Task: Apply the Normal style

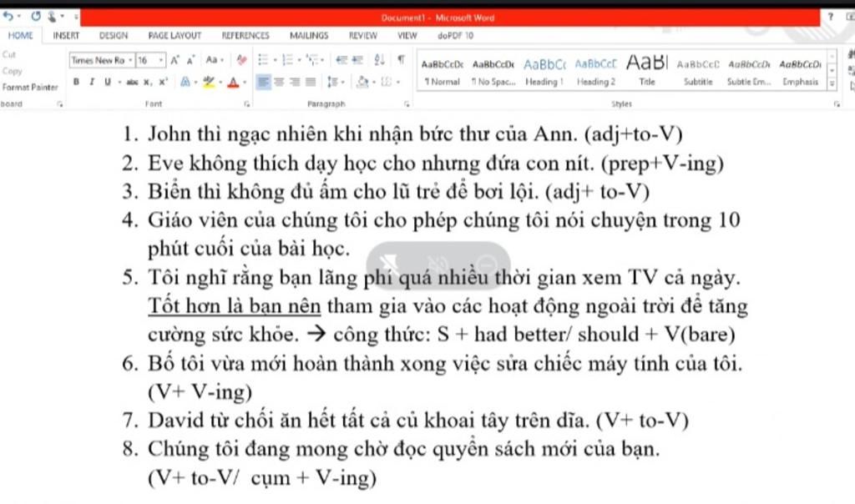Action: [x=443, y=72]
